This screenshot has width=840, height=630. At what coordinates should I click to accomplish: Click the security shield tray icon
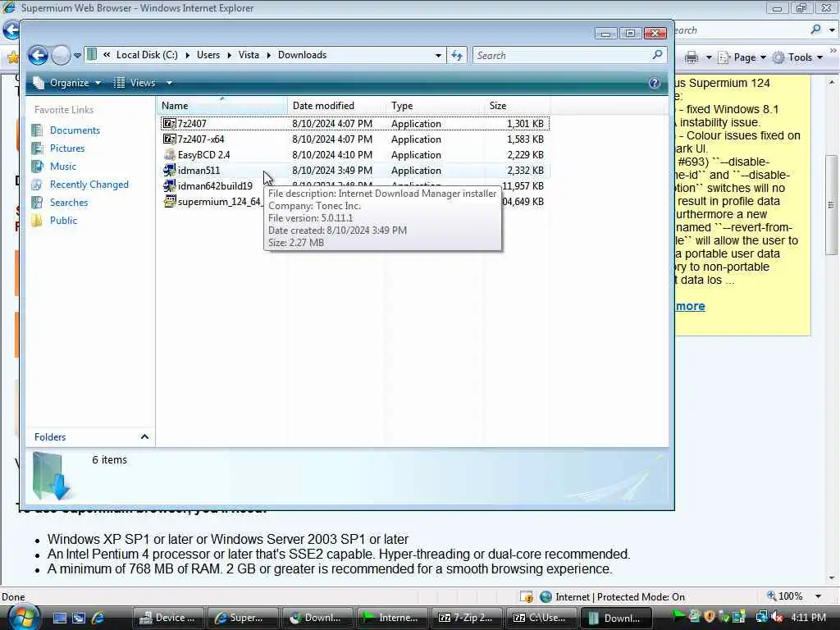click(x=710, y=617)
